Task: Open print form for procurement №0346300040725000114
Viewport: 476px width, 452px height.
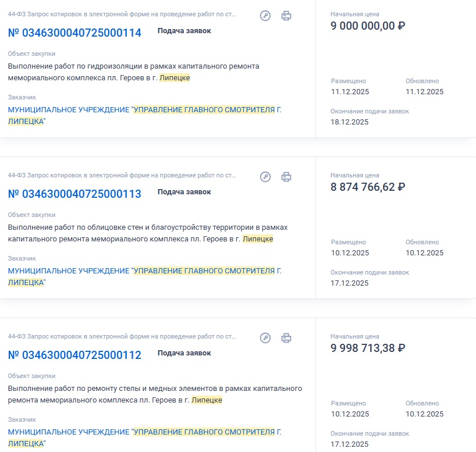Action: 286,16
